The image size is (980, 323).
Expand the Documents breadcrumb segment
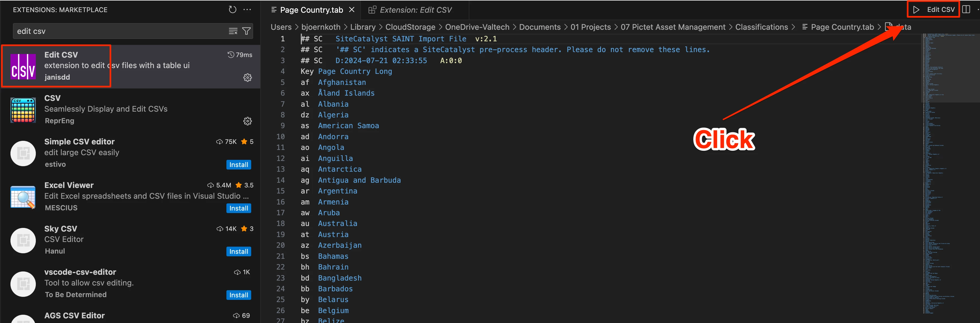540,27
